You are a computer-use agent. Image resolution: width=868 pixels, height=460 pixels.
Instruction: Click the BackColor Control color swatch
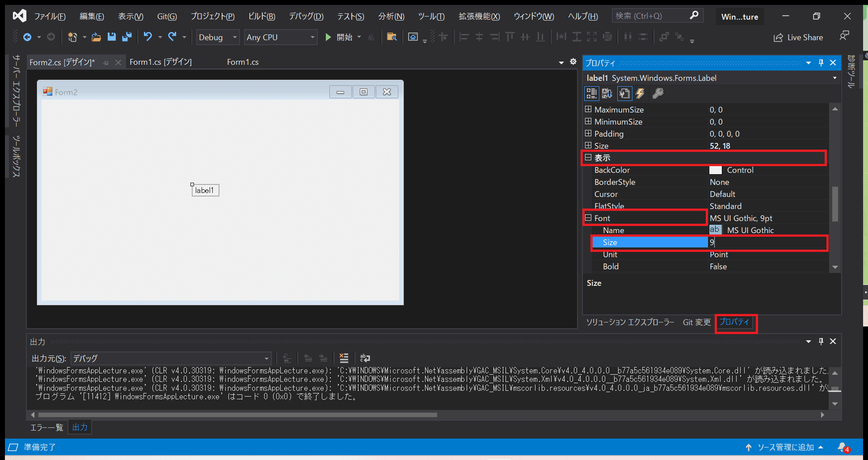[x=716, y=170]
